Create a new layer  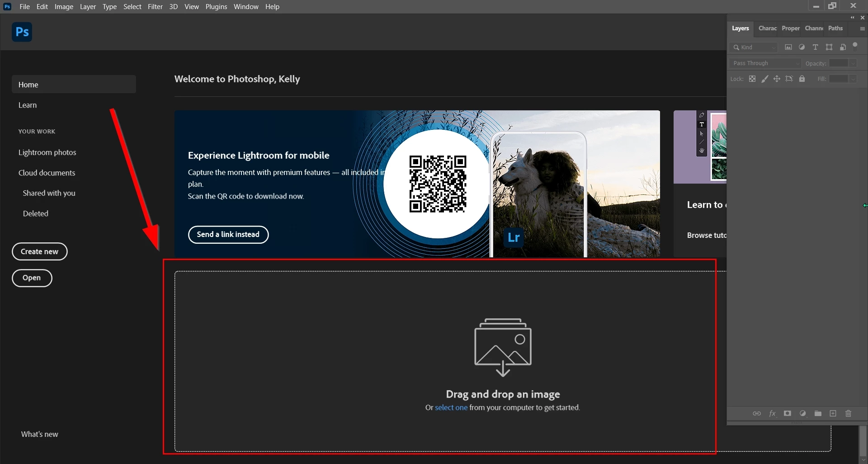tap(833, 413)
